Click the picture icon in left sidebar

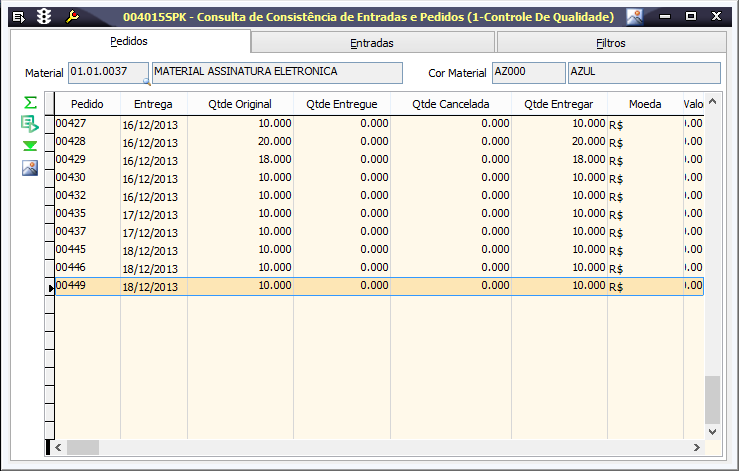30,168
